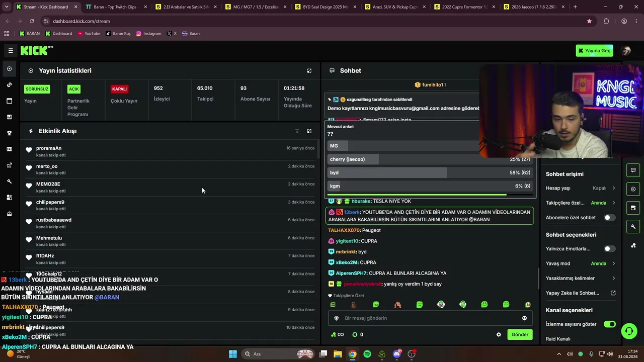Click the Raid Kanalı option
This screenshot has width=644, height=362.
(x=558, y=339)
